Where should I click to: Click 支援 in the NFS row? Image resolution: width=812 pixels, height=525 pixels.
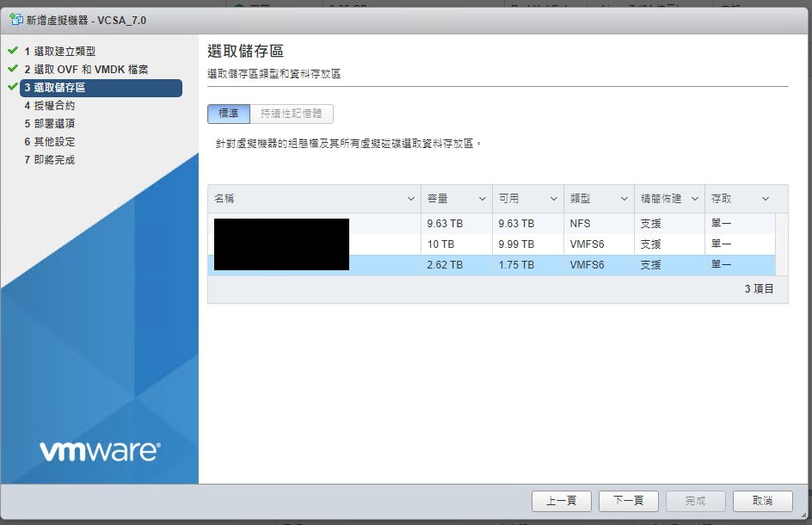click(x=650, y=224)
